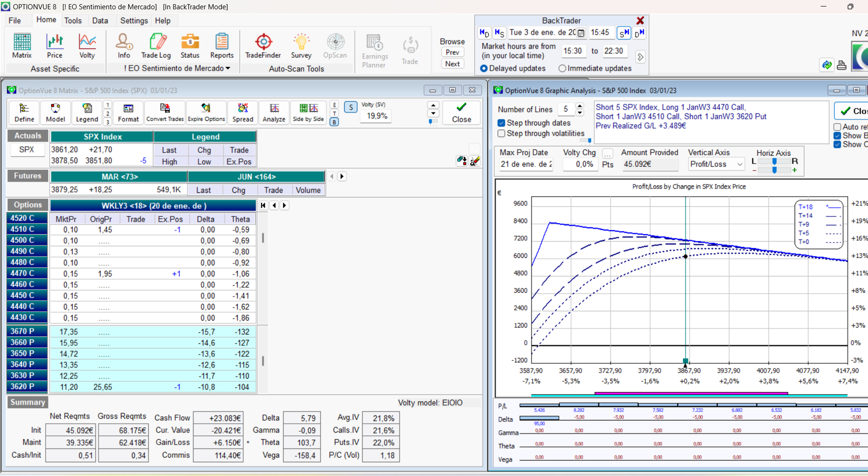Click the Browse Next button
Screen dimensions: 868x476
point(452,64)
